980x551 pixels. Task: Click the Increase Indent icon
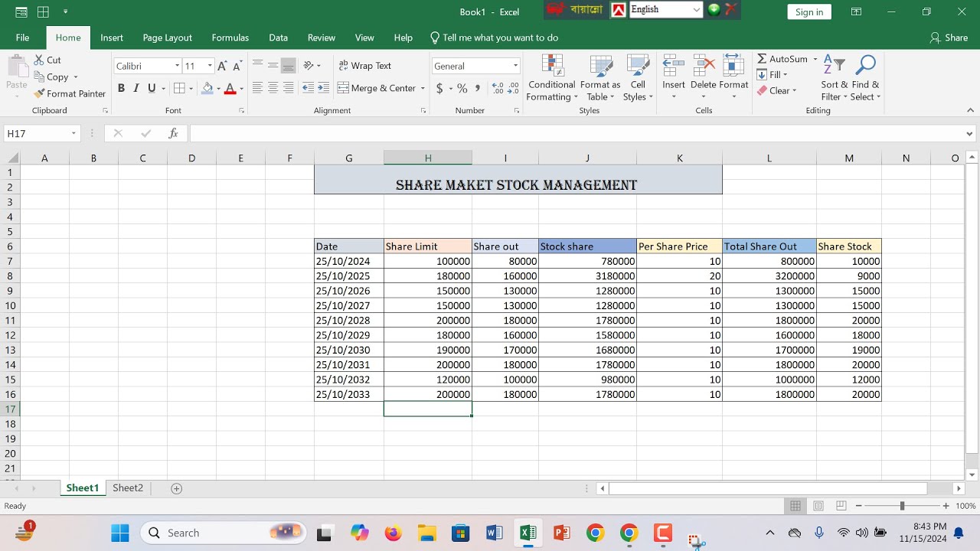(323, 88)
